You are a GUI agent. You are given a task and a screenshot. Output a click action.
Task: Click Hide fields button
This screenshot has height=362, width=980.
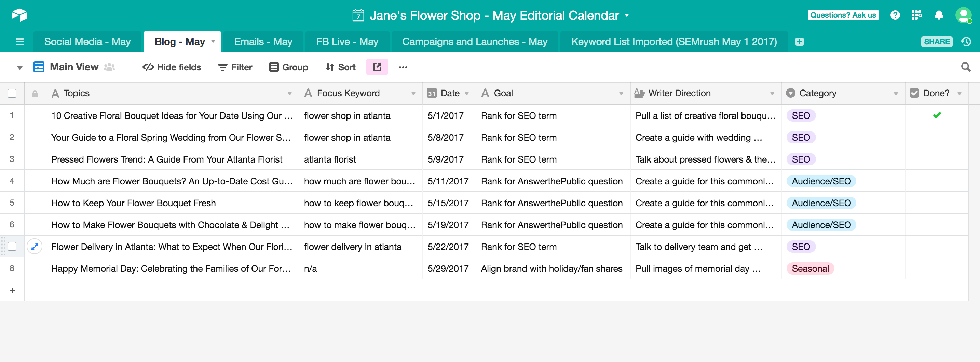pos(172,67)
